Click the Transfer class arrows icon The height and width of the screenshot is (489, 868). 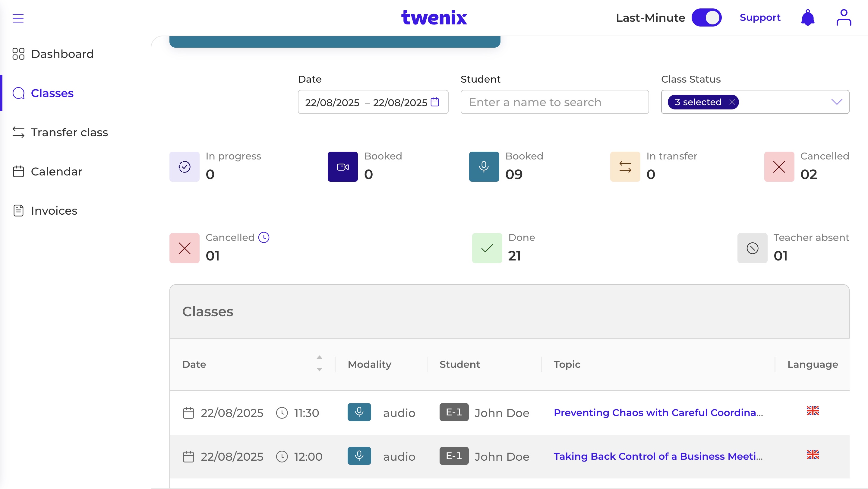18,132
